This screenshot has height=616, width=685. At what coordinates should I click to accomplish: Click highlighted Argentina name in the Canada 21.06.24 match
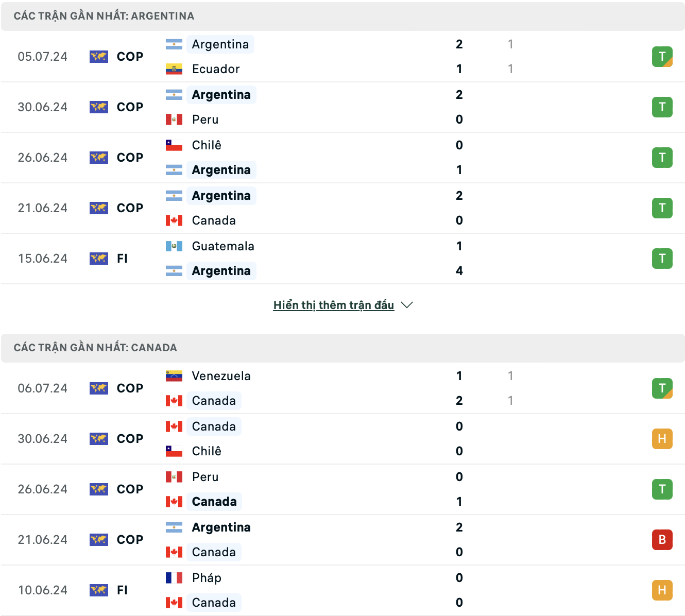[x=221, y=527]
